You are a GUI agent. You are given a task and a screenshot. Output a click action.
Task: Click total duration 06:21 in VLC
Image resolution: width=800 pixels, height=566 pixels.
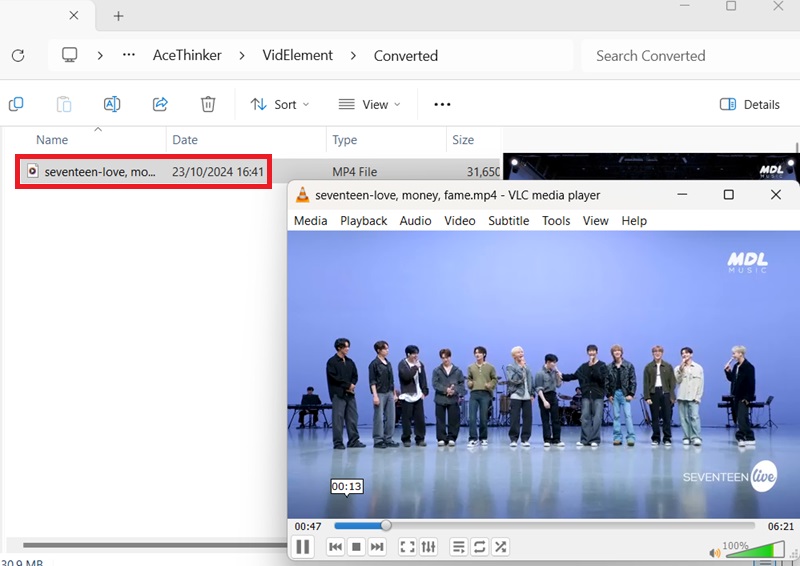781,526
